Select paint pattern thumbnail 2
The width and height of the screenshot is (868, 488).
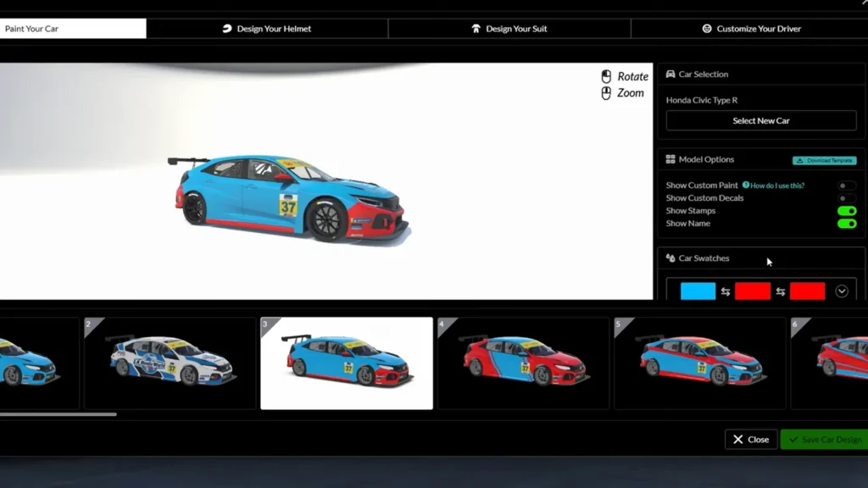[170, 363]
